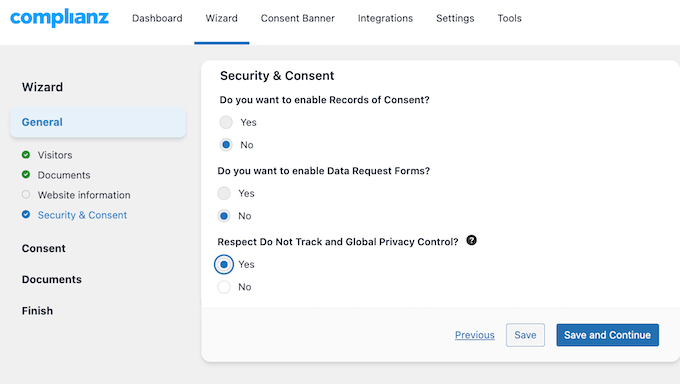Go back with the Previous link
Screen dimensions: 680x384
(x=474, y=335)
